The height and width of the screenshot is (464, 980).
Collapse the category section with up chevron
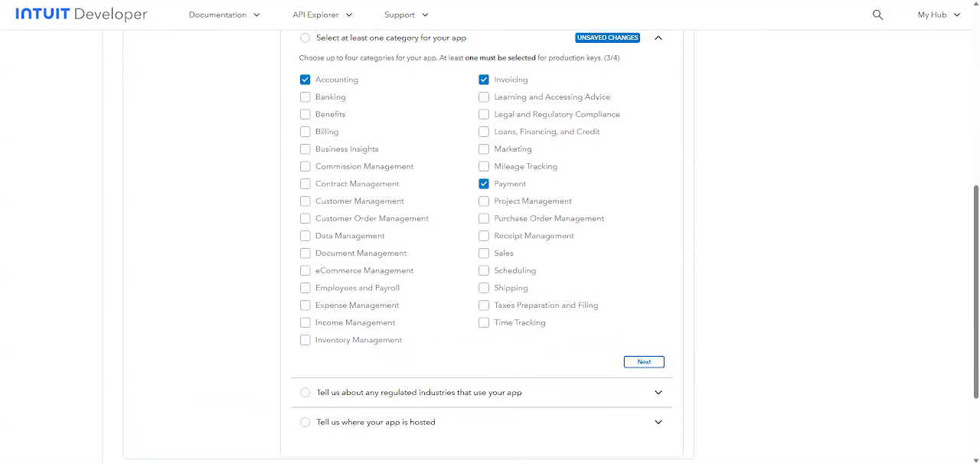(x=658, y=38)
